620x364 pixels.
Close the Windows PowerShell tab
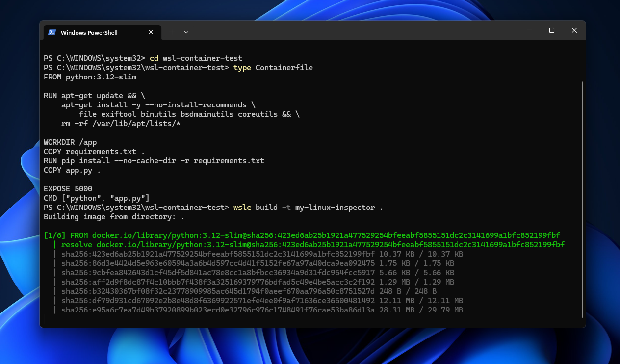[x=151, y=32]
